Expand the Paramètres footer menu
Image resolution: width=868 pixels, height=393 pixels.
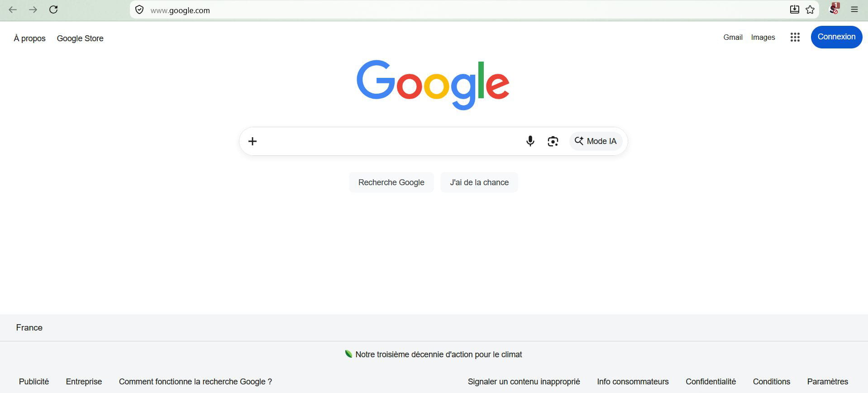pyautogui.click(x=827, y=382)
